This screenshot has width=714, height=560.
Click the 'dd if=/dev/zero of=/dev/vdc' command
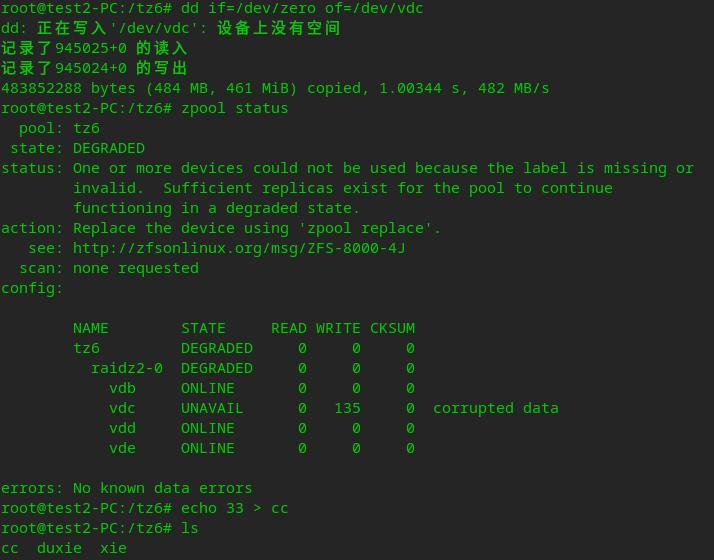click(x=302, y=8)
